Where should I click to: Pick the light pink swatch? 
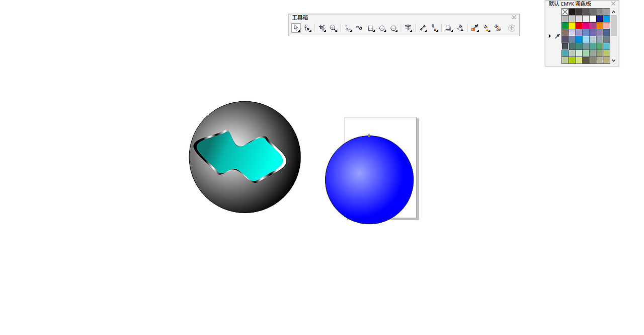(x=607, y=26)
